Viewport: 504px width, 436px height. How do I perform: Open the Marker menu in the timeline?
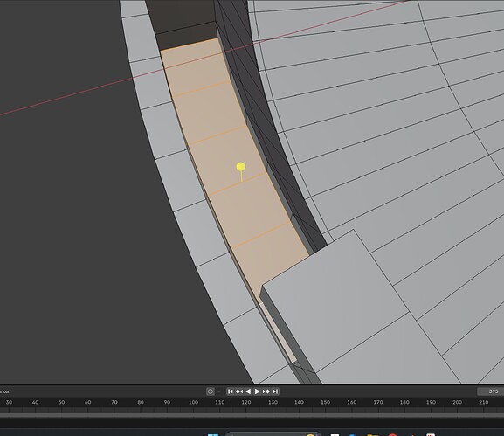click(4, 391)
